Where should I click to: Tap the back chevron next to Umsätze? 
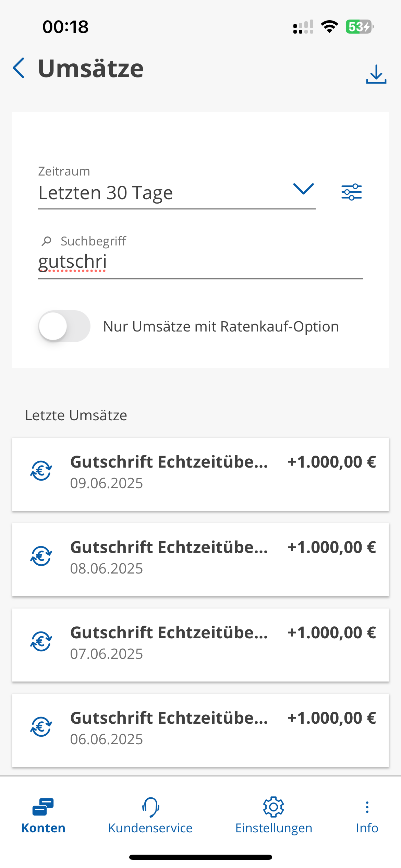coord(19,68)
